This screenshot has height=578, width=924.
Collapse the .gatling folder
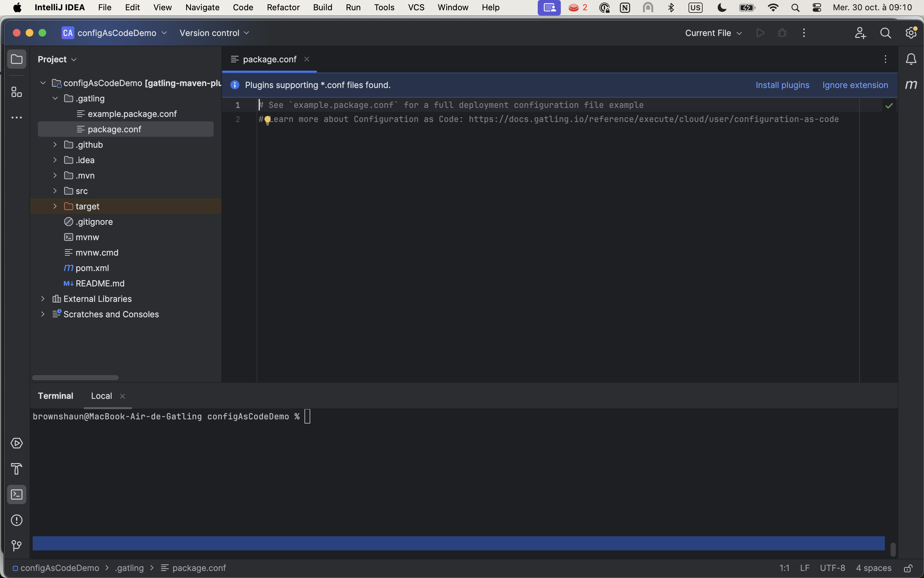[x=55, y=98]
